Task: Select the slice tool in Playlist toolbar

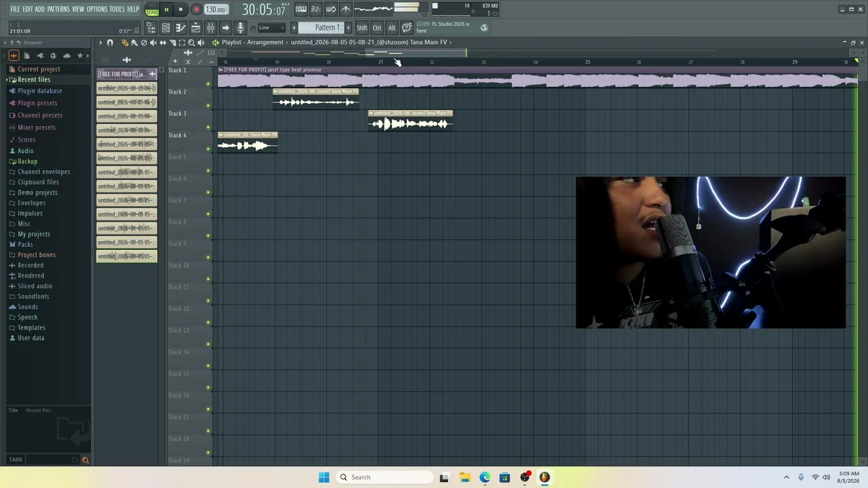Action: pos(172,43)
